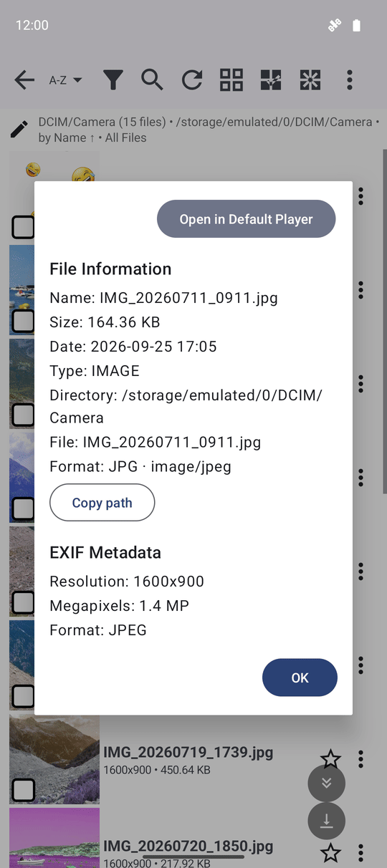Tap the search magnifier icon
This screenshot has width=387, height=868.
(x=152, y=79)
